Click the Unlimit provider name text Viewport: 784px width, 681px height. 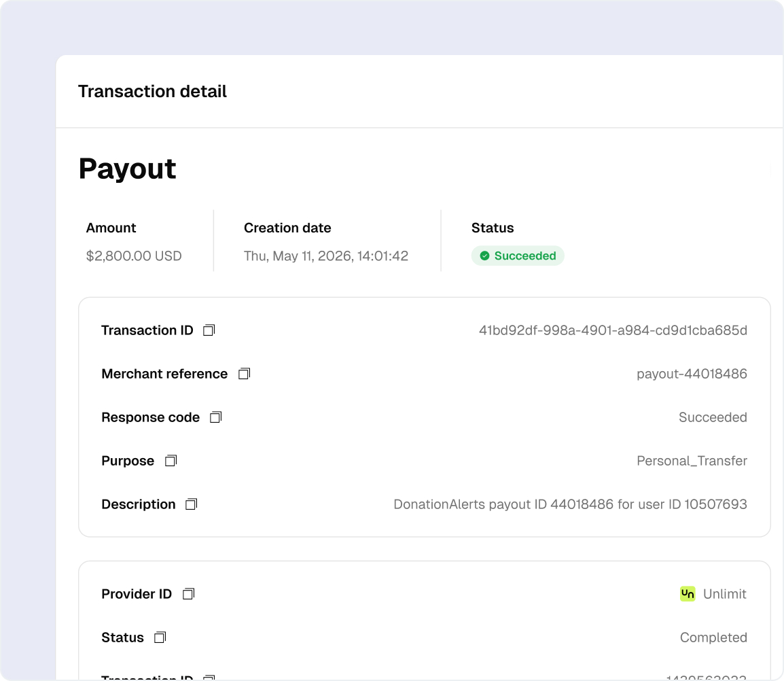(x=724, y=594)
